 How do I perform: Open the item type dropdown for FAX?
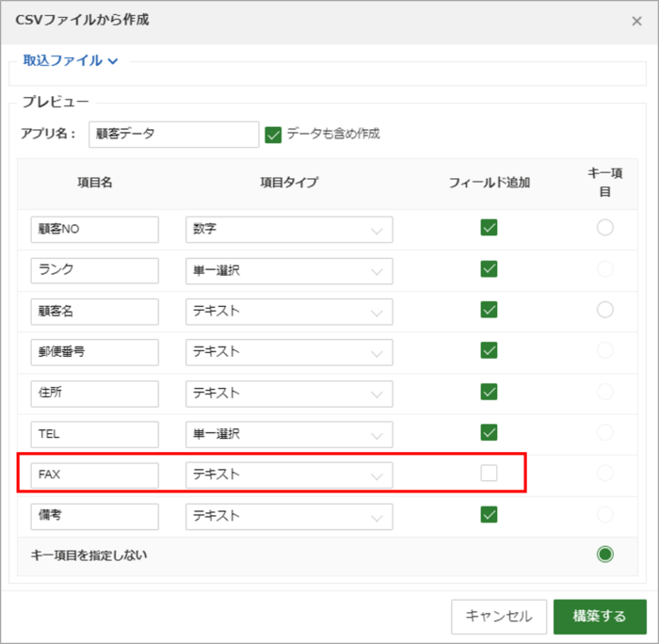(x=289, y=475)
